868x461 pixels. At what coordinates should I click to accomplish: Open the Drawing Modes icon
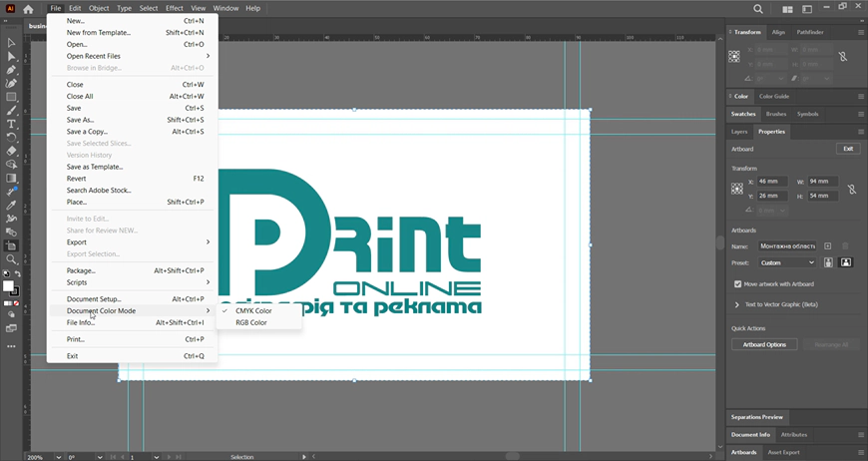tap(11, 315)
